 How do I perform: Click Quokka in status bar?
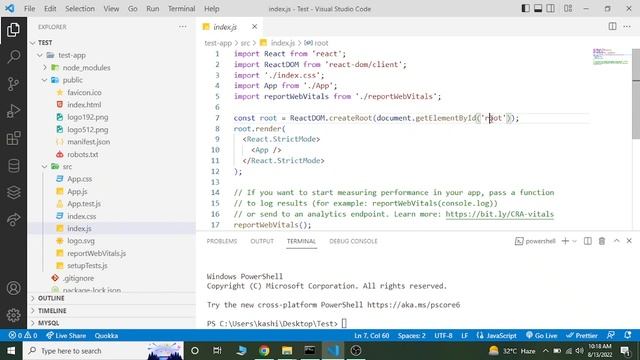(106, 336)
